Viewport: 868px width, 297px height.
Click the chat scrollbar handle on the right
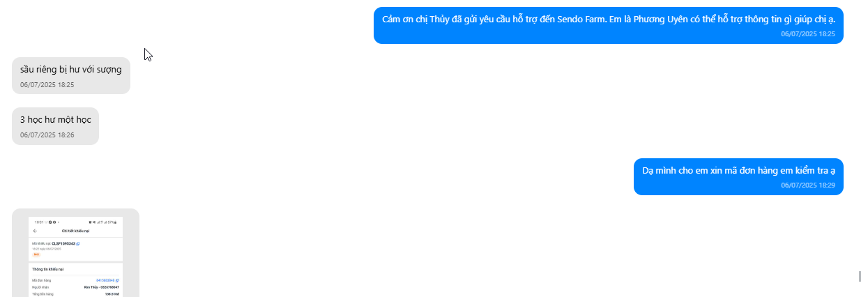[x=860, y=277]
